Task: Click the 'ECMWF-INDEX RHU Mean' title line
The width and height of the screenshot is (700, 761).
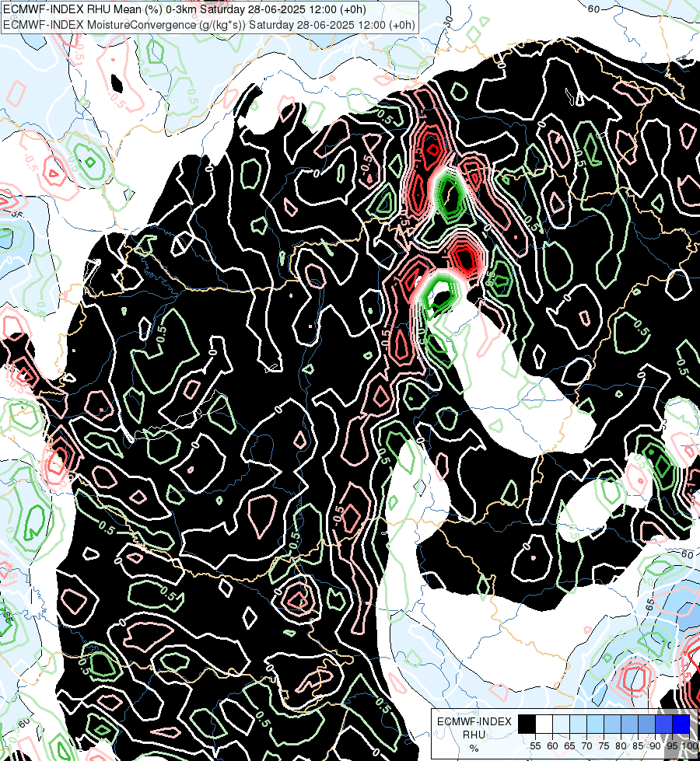Action: click(184, 9)
